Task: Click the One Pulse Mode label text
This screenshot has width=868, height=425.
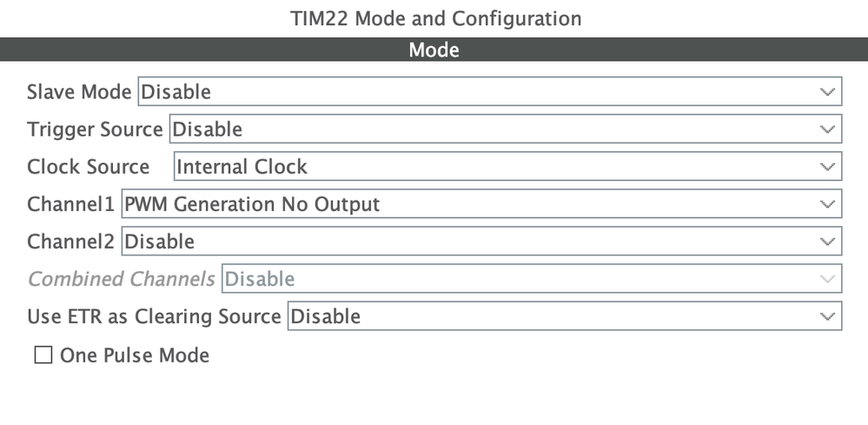Action: click(135, 355)
